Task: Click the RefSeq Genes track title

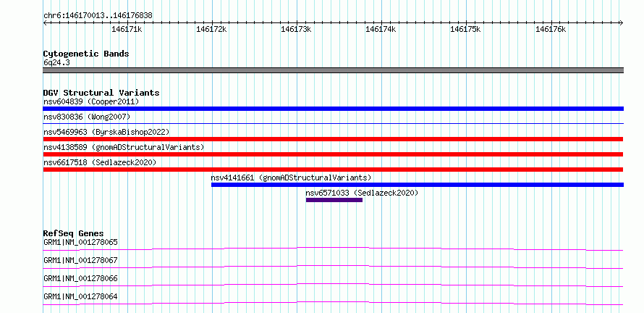Action: [74, 233]
